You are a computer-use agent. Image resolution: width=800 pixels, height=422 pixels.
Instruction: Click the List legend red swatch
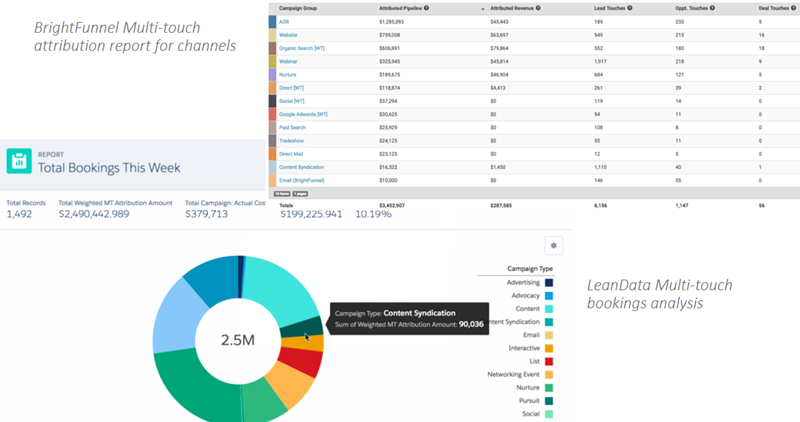coord(549,362)
